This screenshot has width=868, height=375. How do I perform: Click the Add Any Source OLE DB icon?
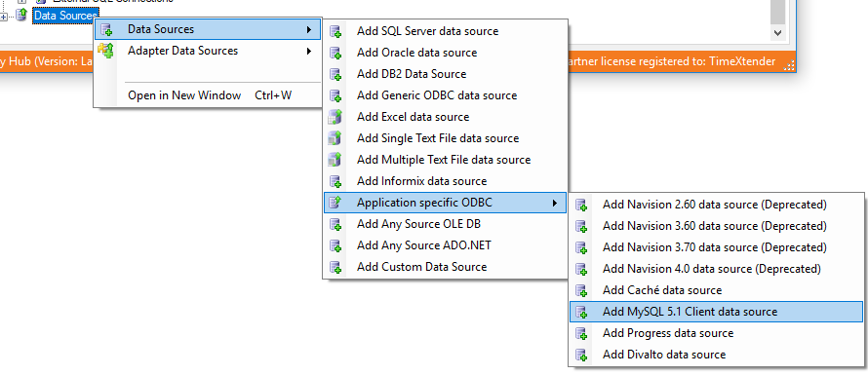click(x=335, y=224)
